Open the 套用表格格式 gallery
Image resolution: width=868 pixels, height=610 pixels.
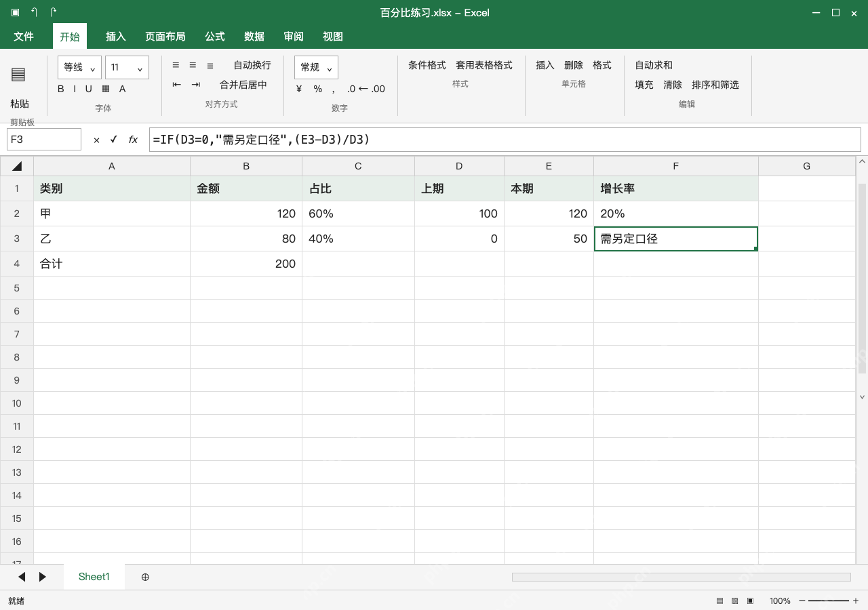[484, 65]
